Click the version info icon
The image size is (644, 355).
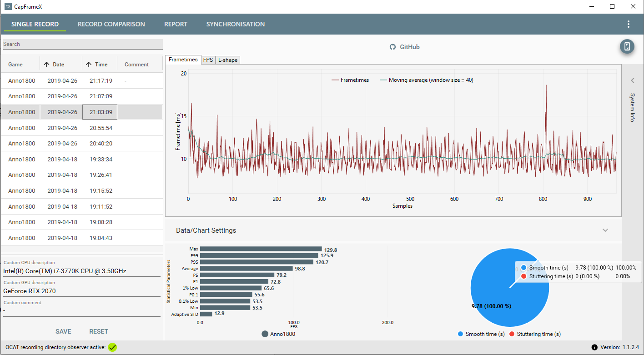tap(594, 347)
